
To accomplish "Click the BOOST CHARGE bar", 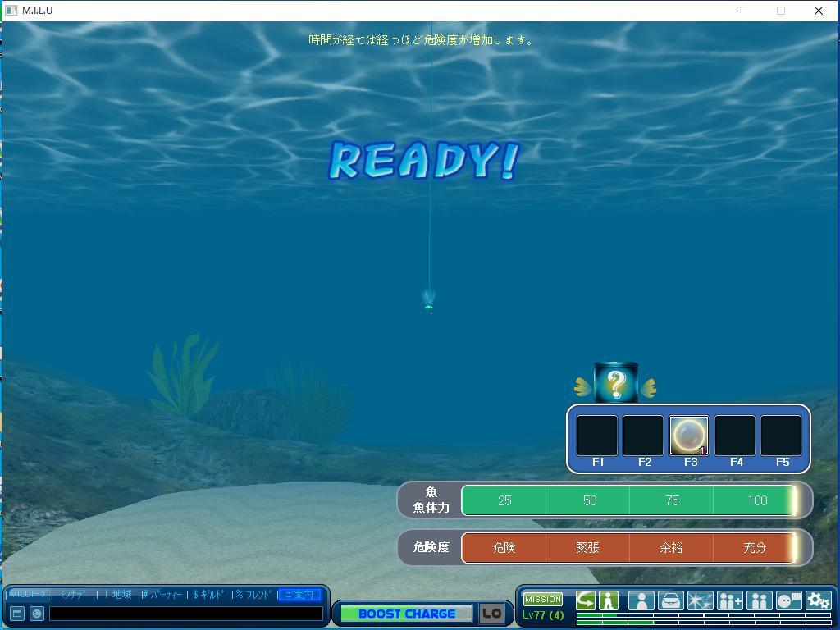I will [406, 614].
